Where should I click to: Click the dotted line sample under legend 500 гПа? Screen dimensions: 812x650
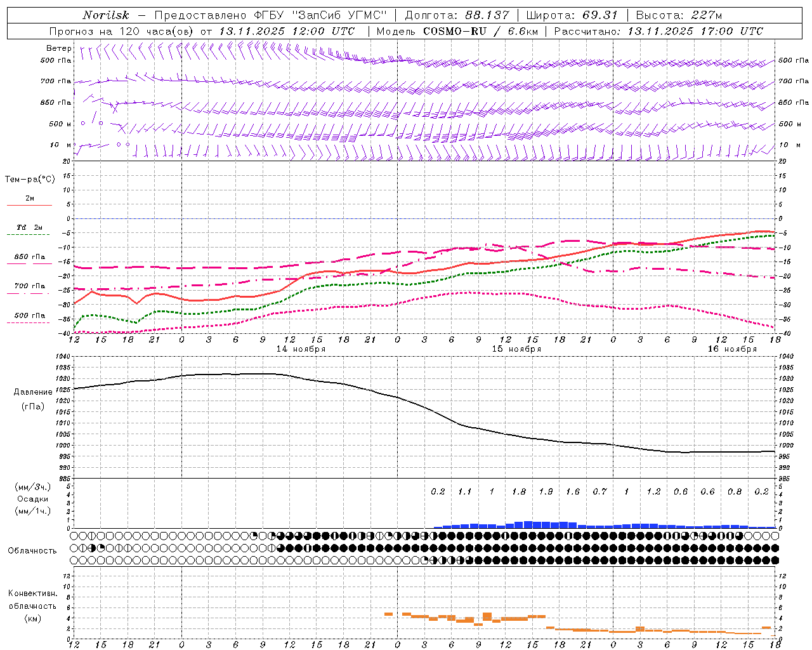[29, 323]
